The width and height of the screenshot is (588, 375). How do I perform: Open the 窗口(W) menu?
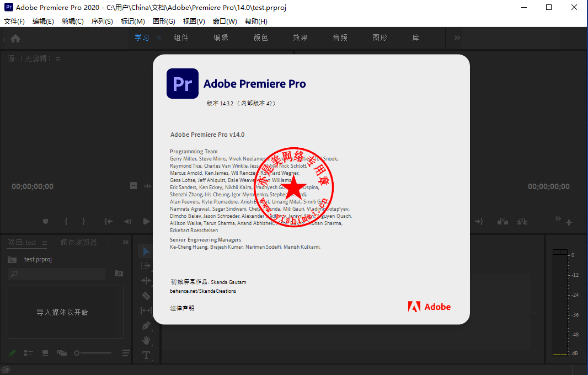point(225,22)
